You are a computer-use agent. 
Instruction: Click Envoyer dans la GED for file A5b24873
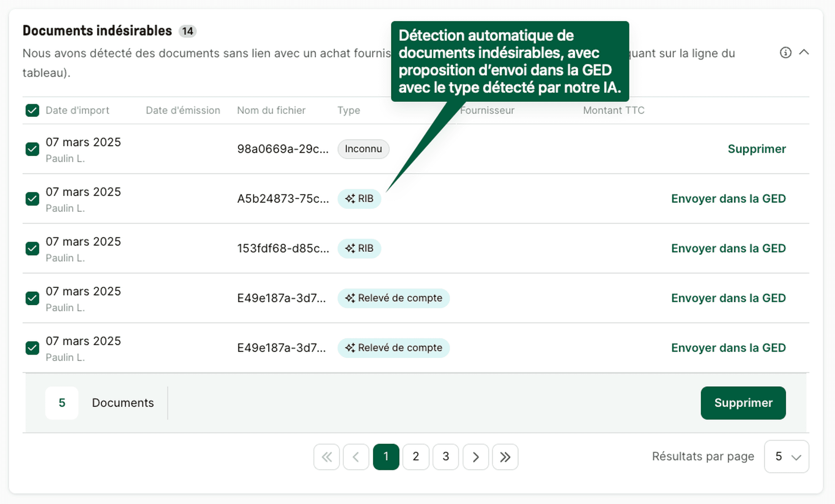tap(728, 198)
